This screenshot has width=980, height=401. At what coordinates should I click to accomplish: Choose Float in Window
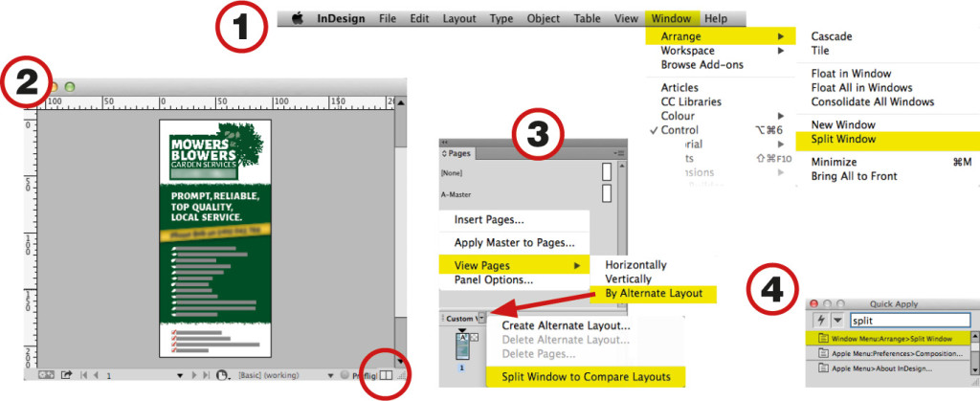851,74
